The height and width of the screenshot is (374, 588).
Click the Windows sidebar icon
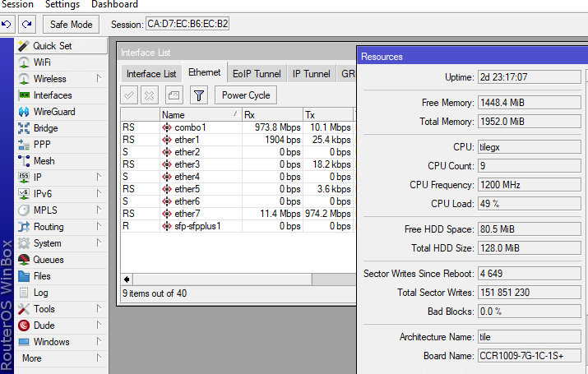click(24, 342)
